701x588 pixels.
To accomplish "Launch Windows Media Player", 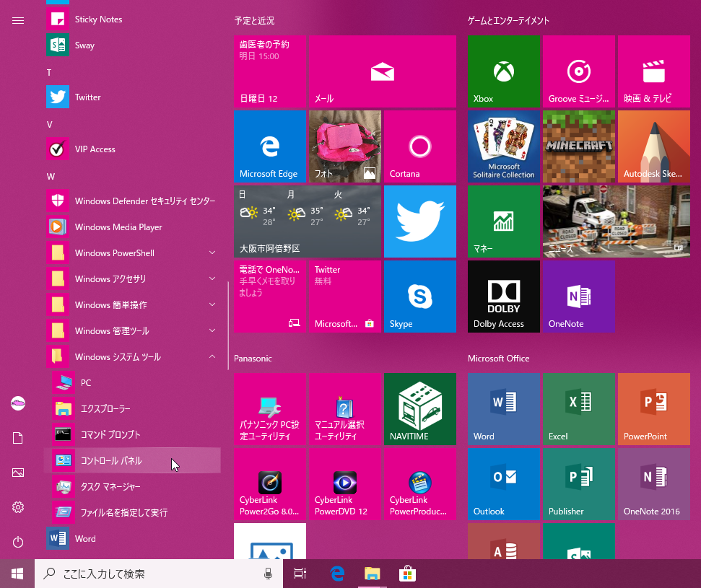I will click(x=132, y=227).
